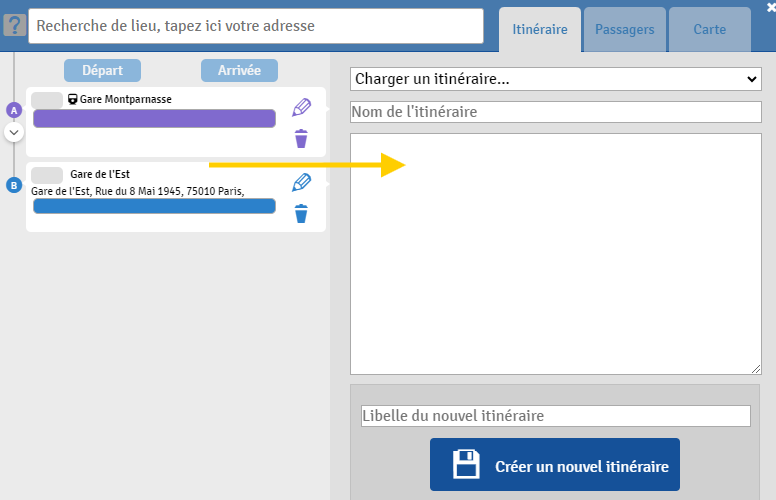
Task: Click the blue bar under Gare de l'Est
Action: click(154, 206)
